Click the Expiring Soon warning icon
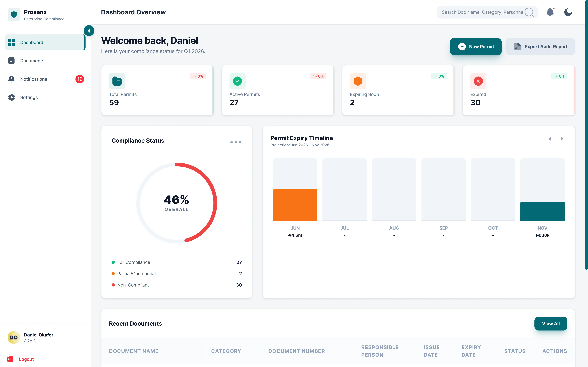 358,81
